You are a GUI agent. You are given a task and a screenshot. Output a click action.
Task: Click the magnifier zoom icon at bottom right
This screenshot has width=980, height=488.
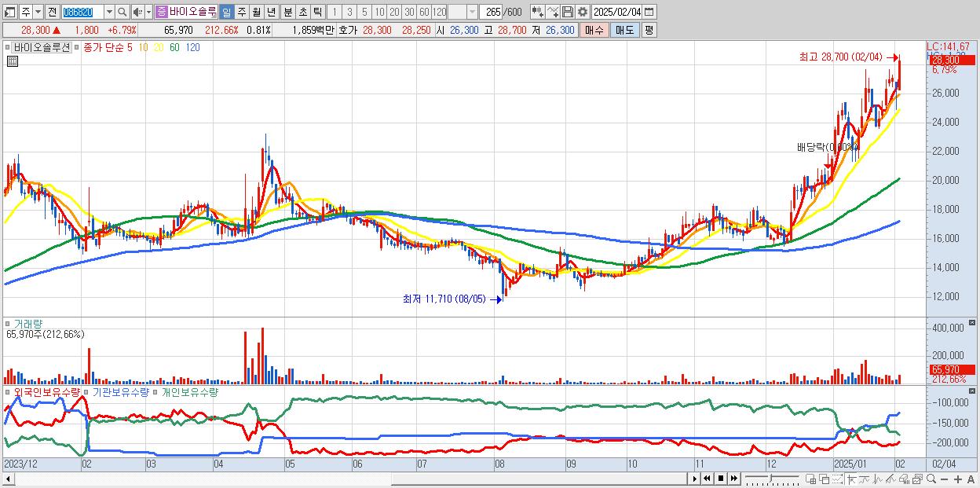click(x=931, y=479)
